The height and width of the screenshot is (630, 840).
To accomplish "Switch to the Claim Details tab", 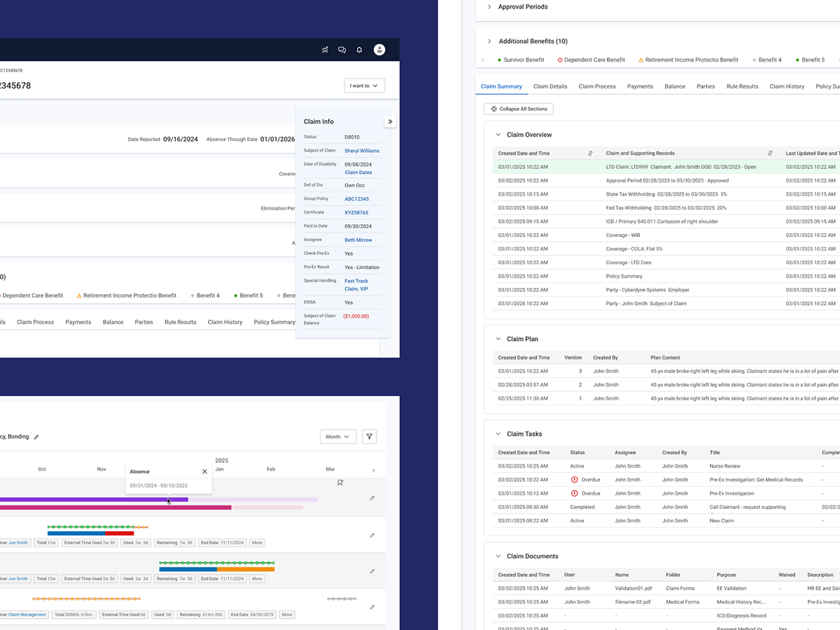I will click(x=550, y=86).
